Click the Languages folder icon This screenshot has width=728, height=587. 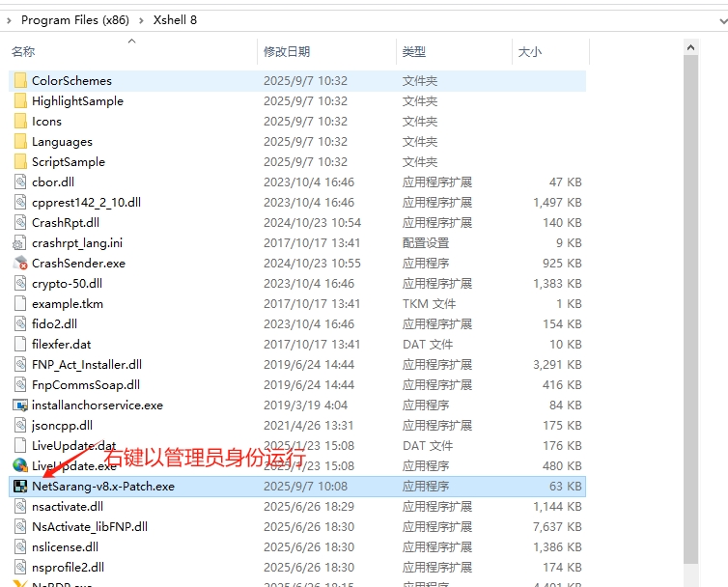[x=20, y=142]
